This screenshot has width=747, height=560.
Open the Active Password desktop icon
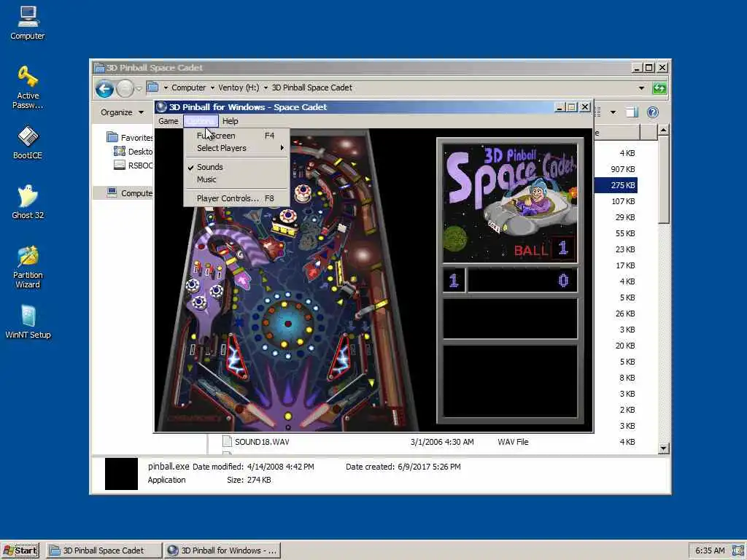[28, 87]
